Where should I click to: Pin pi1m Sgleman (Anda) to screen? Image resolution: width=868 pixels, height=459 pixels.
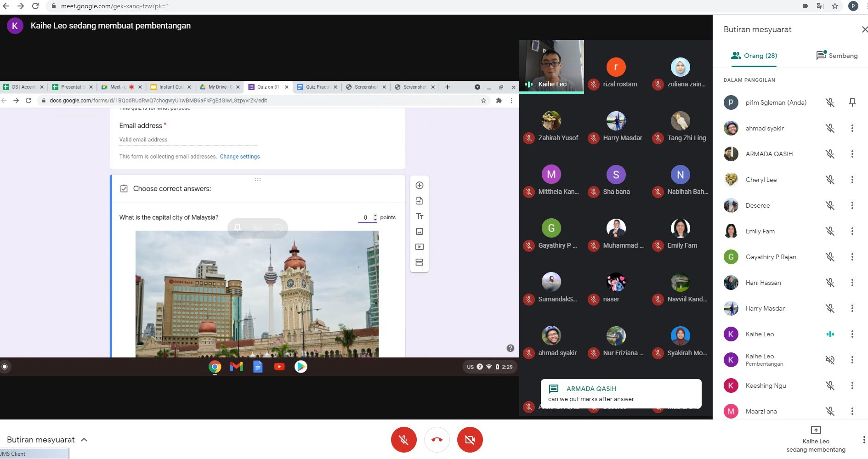pos(852,102)
